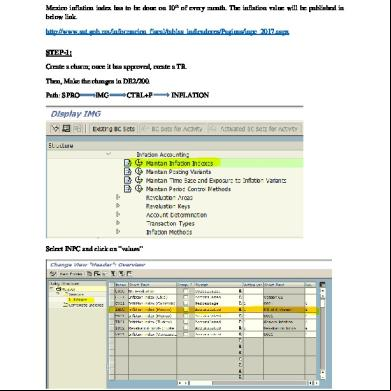Image resolution: width=391 pixels, height=391 pixels.
Task: Tick checkbox in first table row
Action: click(186, 291)
